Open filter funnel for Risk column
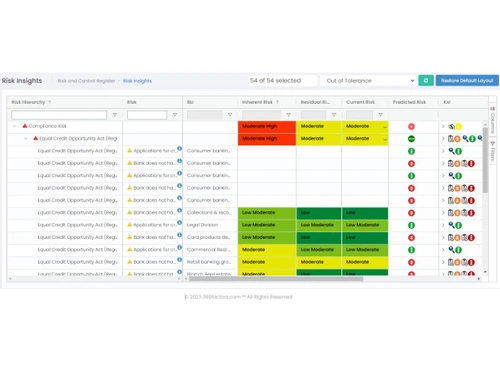500x375 pixels. pos(175,115)
